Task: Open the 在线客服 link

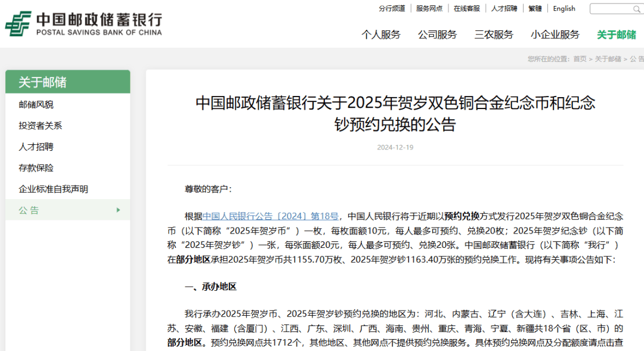Action: (466, 8)
